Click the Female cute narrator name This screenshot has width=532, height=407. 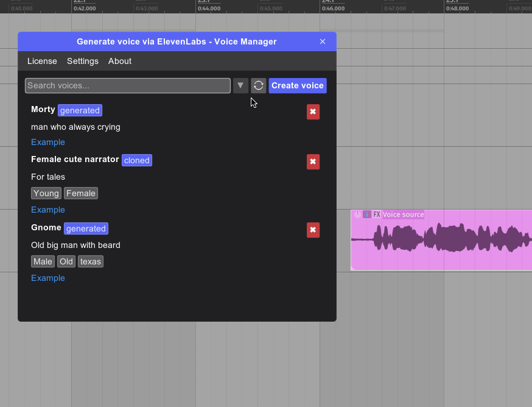pyautogui.click(x=75, y=160)
